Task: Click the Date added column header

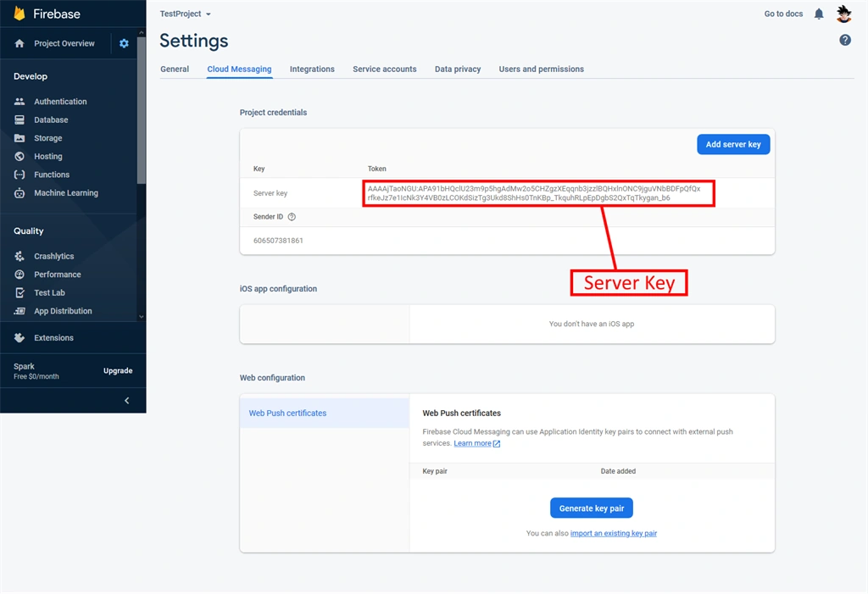Action: pos(618,471)
